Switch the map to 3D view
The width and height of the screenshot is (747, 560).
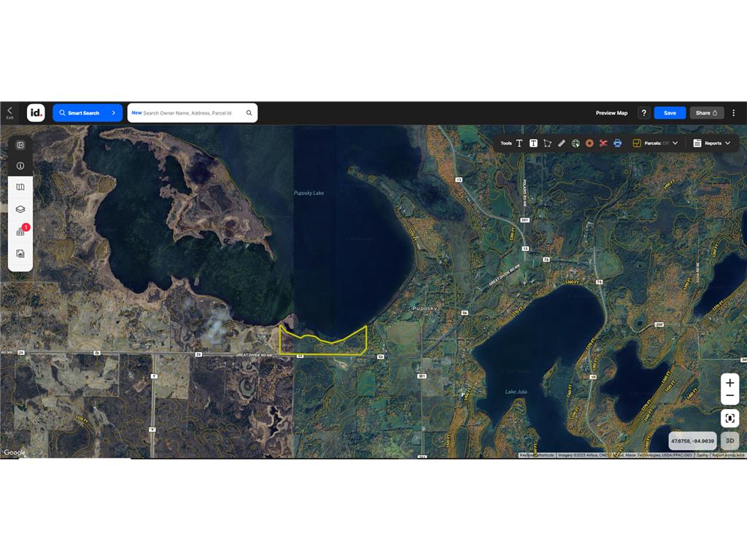729,441
